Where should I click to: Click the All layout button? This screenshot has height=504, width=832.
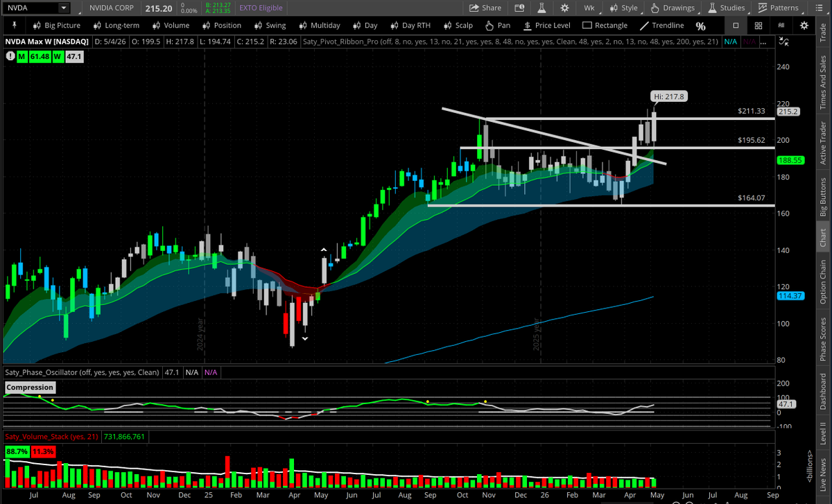[x=781, y=26]
